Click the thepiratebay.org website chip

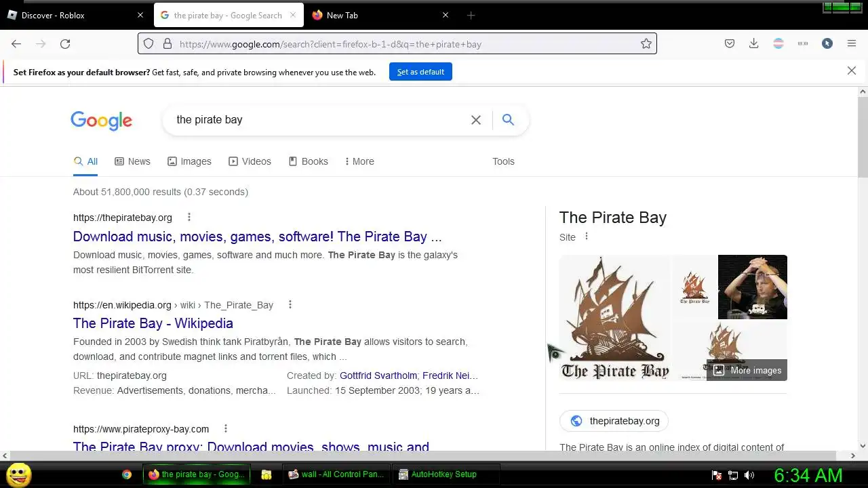614,421
